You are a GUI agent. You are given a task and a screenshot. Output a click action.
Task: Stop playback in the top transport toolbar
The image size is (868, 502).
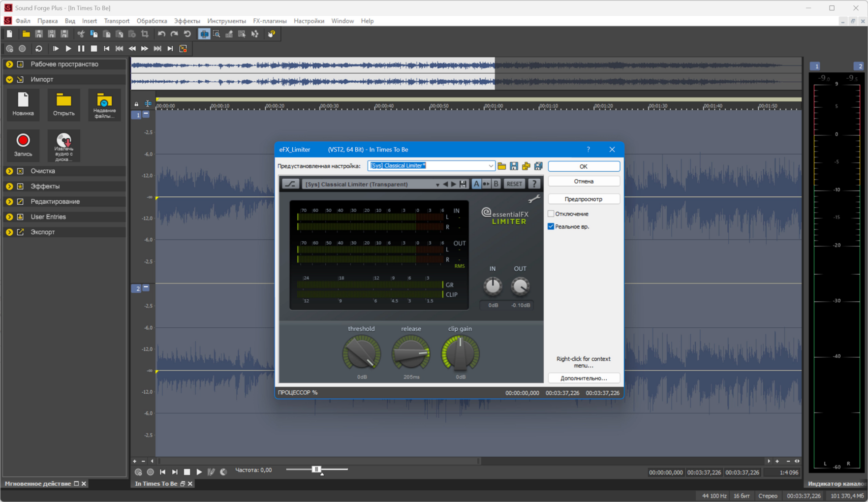pos(94,49)
